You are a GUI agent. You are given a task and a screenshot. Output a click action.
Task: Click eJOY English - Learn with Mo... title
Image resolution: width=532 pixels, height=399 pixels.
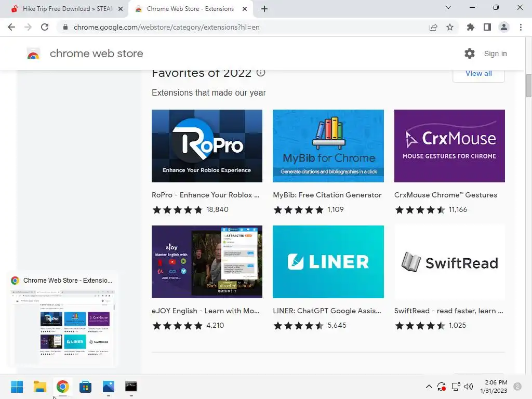pyautogui.click(x=205, y=311)
